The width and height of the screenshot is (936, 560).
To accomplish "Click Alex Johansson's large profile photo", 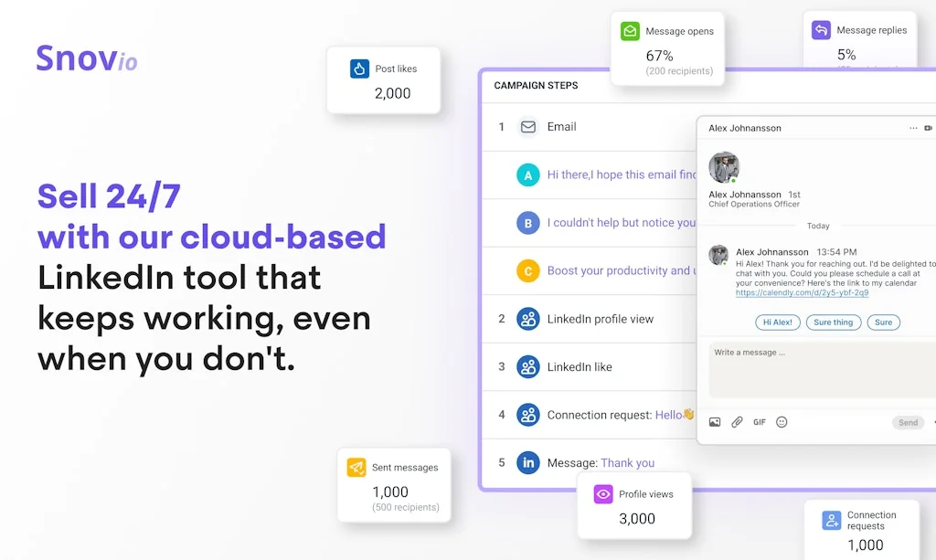I will (x=724, y=167).
